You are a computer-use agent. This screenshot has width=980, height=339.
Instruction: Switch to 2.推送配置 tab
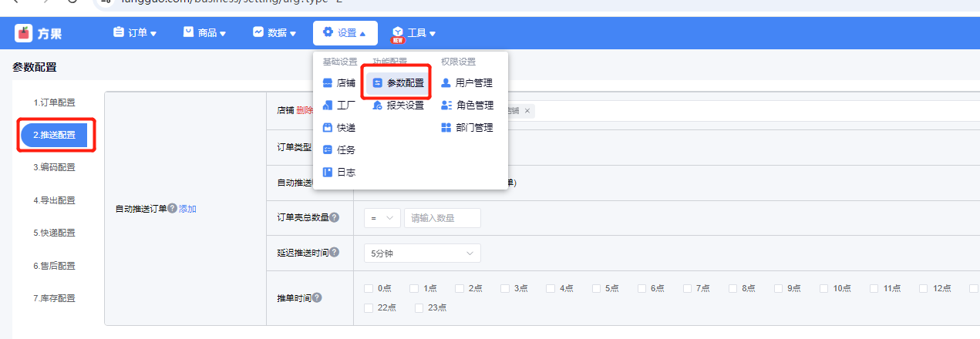tap(54, 135)
